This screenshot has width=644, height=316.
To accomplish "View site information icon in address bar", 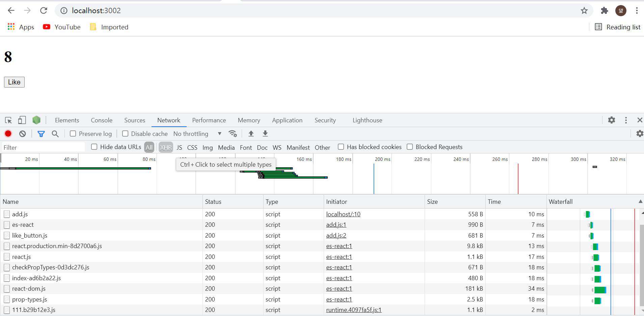I will point(64,11).
